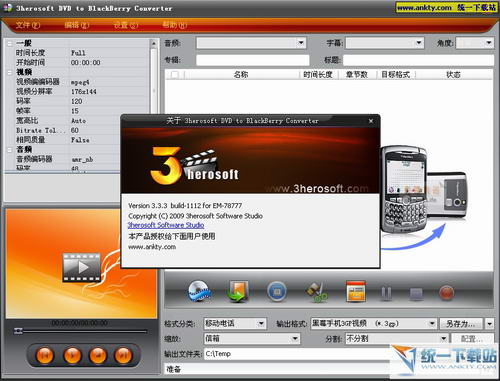Collapse the 一般 group in properties
This screenshot has height=381, width=500.
pyautogui.click(x=10, y=43)
